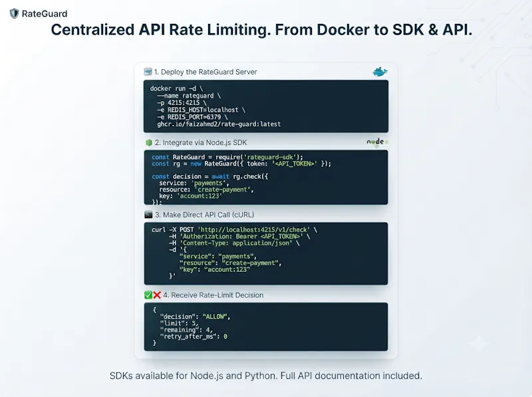The image size is (532, 397).
Task: Click the curl URL 'http://localhost:4215/v1/check'
Action: [253, 229]
